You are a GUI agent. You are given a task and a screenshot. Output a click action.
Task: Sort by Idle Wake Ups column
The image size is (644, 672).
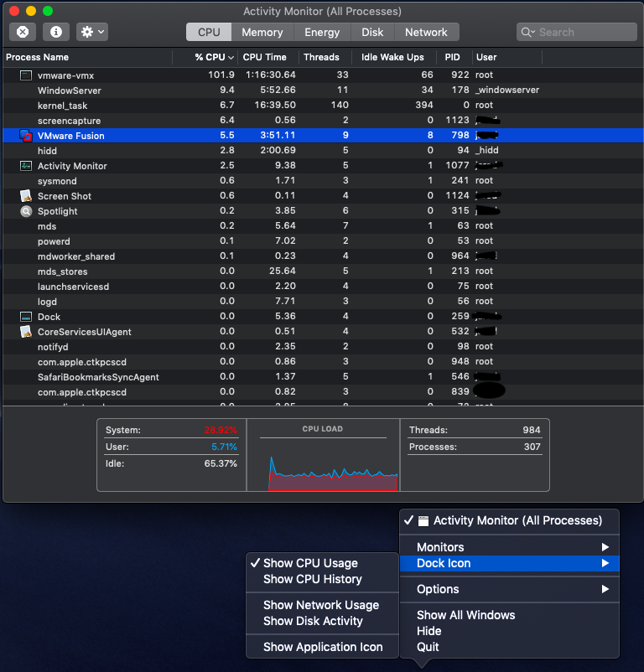pyautogui.click(x=394, y=57)
